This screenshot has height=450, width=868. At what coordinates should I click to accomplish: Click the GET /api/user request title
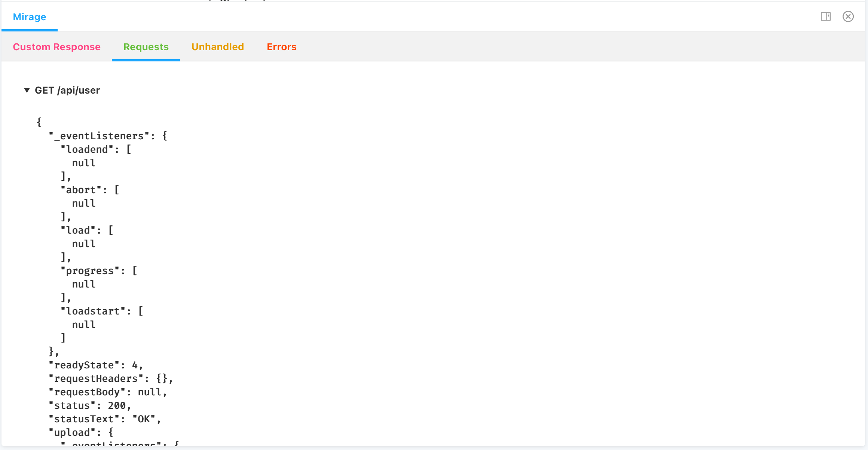[67, 90]
